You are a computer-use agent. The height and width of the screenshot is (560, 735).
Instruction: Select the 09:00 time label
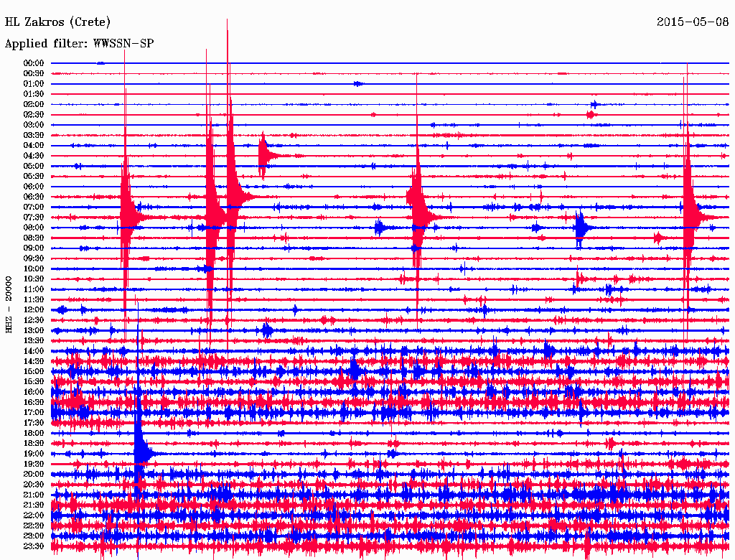point(34,248)
